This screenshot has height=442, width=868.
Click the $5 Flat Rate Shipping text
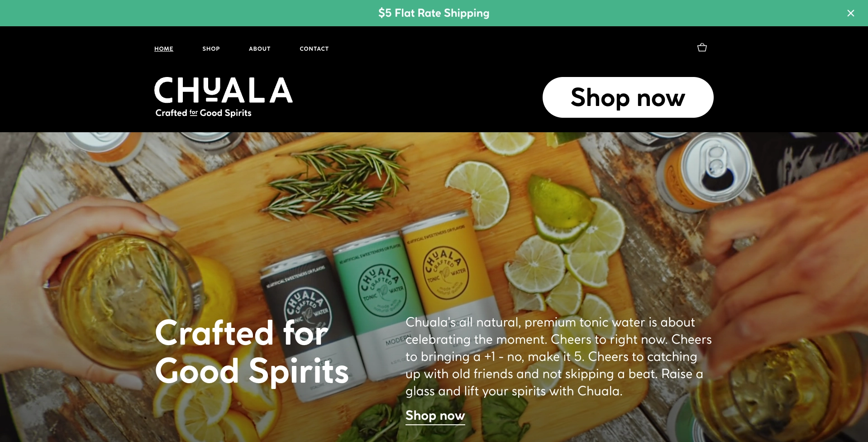pos(434,13)
